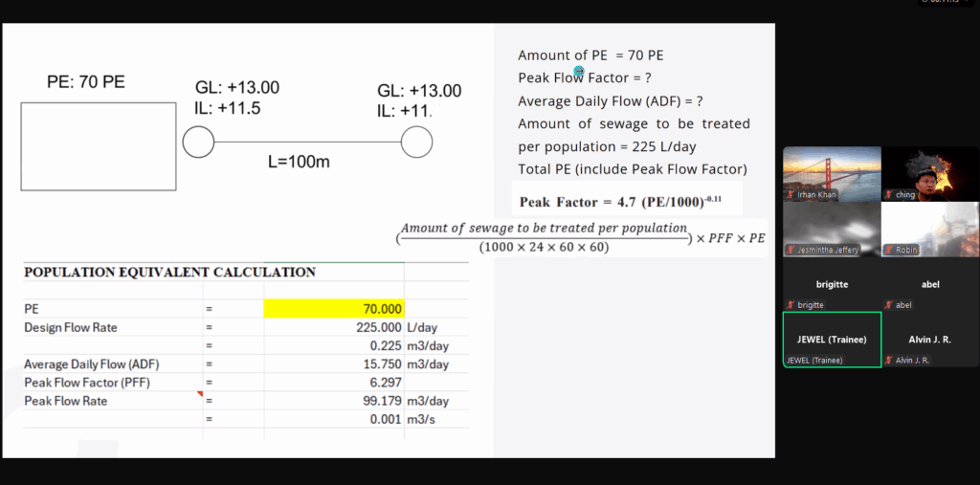Click Jesmintha Jeffery's muted microphone icon
The image size is (980, 485).
click(791, 250)
